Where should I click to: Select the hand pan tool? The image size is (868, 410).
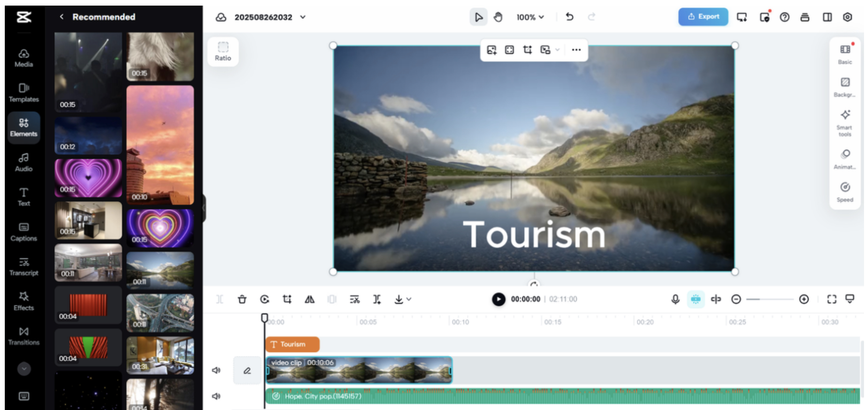[498, 17]
